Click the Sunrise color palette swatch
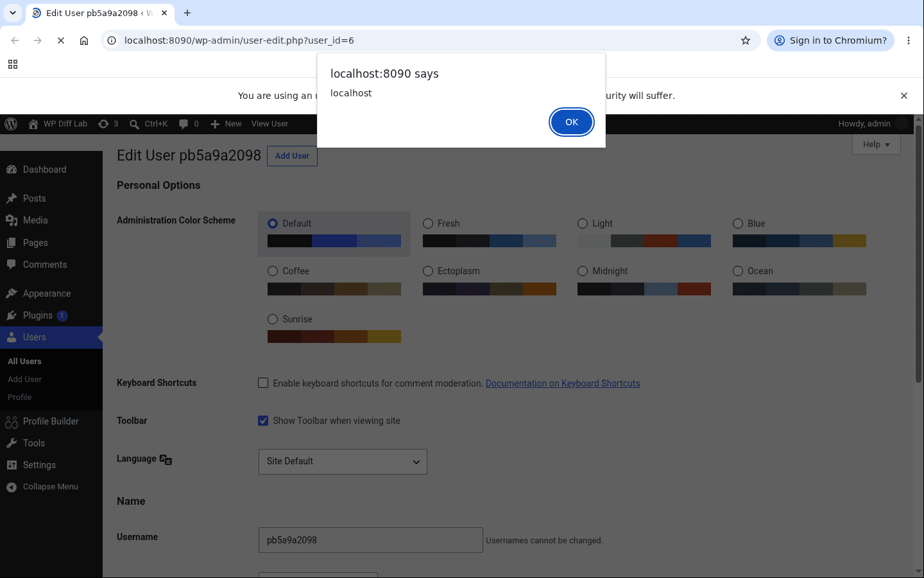This screenshot has width=924, height=578. [x=334, y=337]
